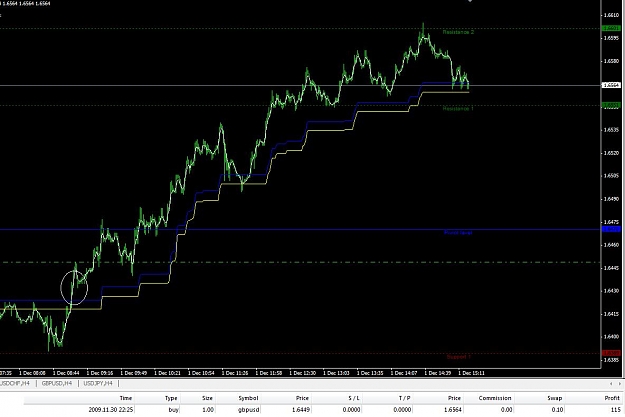Click the Resistance 2 label on chart
625x417 pixels.
pyautogui.click(x=458, y=32)
